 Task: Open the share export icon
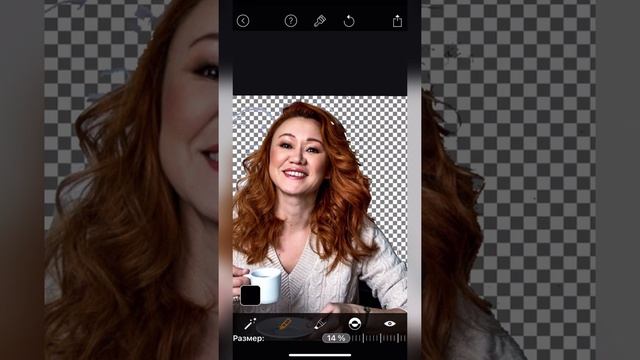(397, 21)
